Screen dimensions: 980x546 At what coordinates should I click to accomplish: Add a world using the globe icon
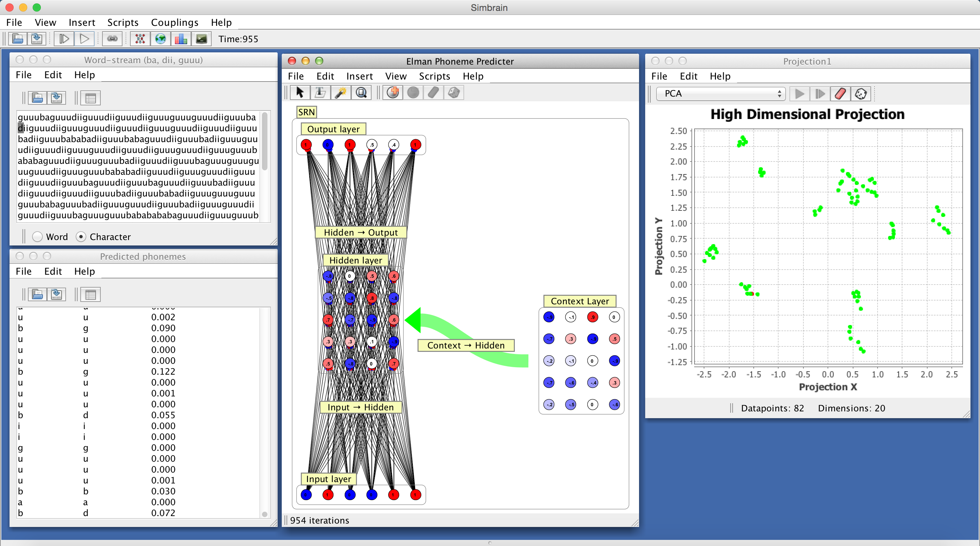point(161,39)
